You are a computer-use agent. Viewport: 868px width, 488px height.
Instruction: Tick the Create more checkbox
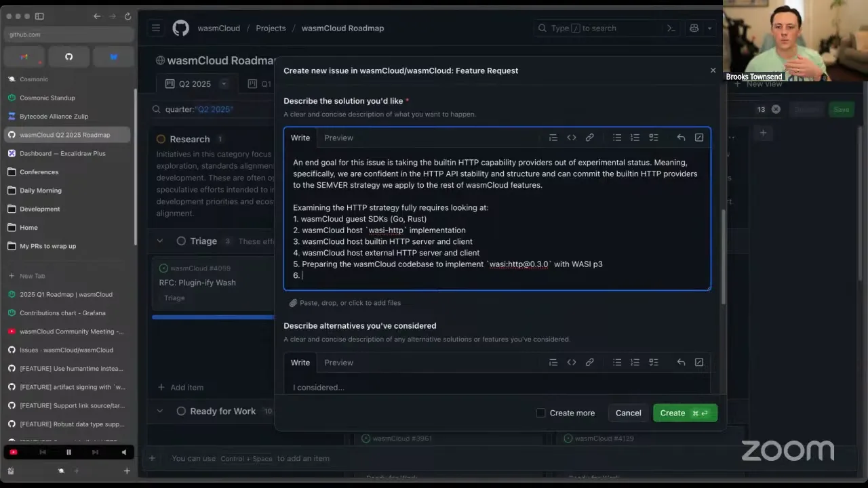click(x=540, y=413)
